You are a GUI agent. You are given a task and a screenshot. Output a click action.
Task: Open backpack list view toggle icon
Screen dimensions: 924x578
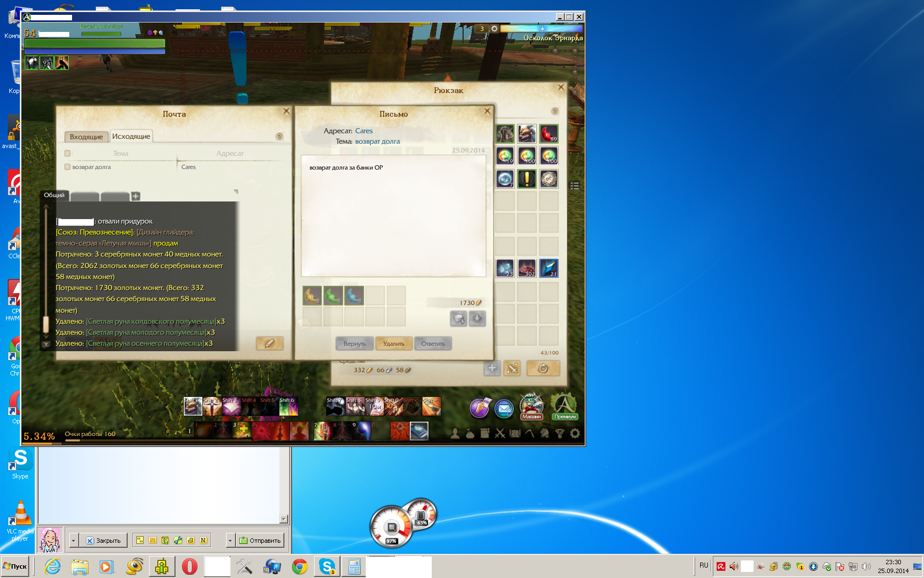tap(574, 186)
